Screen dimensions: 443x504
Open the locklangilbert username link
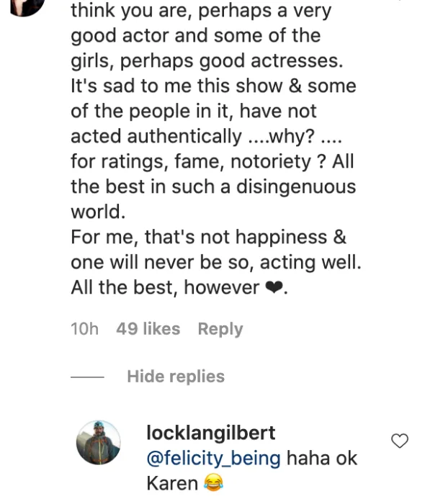(210, 433)
